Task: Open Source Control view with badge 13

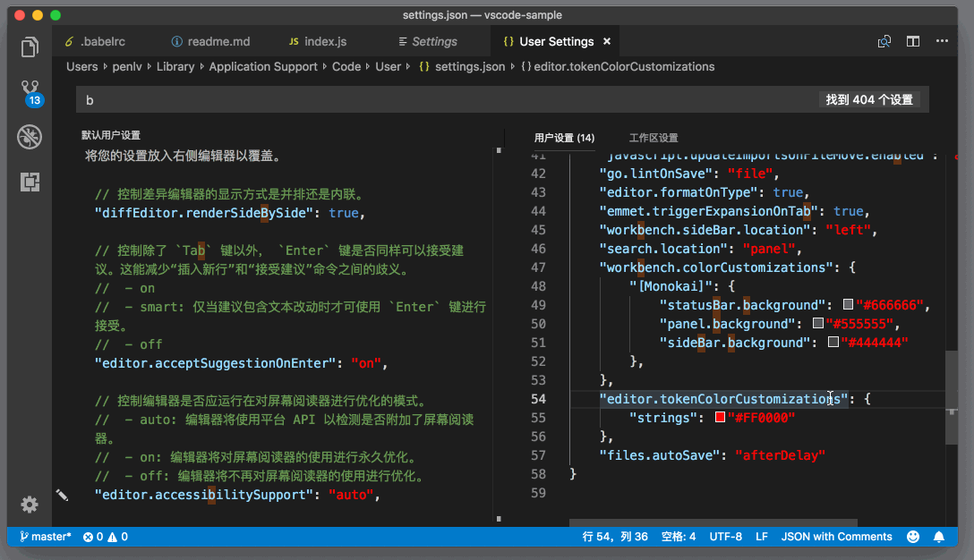Action: tap(30, 93)
